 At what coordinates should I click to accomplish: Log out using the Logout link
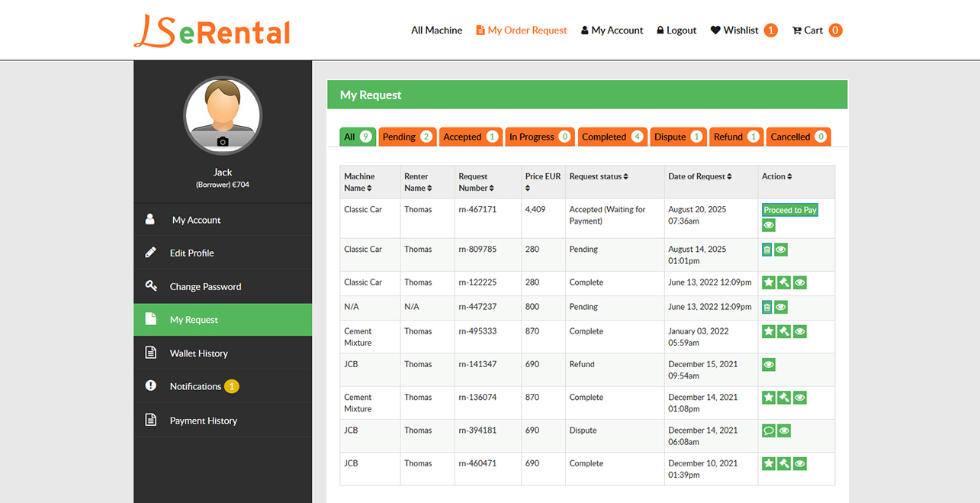pyautogui.click(x=676, y=30)
